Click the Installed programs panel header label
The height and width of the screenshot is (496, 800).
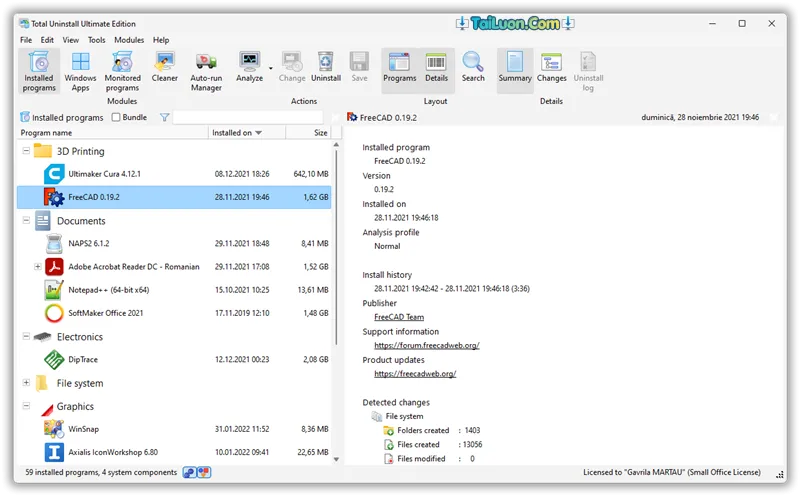click(67, 117)
